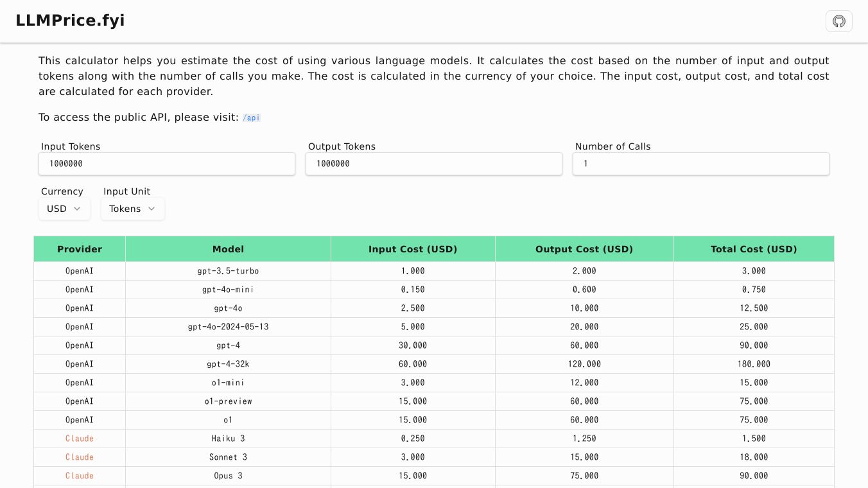Click the Model column header
Screen dimensions: 868x488
pos(228,249)
